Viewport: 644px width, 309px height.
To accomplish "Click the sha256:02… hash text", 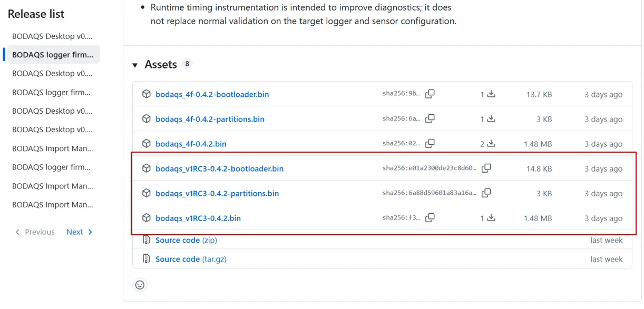I will point(402,144).
